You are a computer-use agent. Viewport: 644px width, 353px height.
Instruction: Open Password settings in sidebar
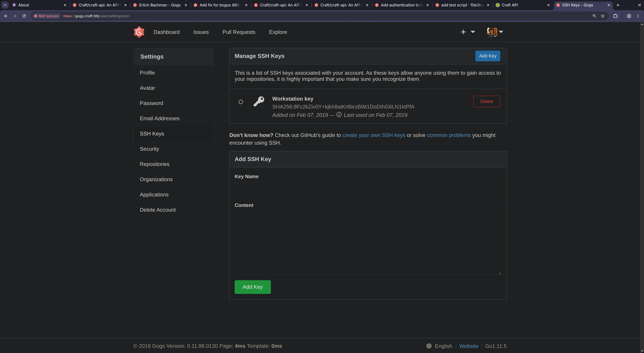click(x=173, y=103)
